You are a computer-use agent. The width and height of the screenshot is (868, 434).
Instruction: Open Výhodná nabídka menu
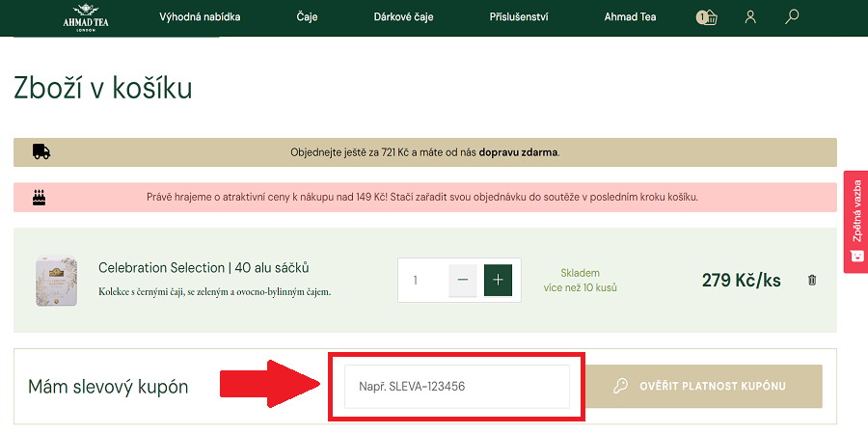coord(200,17)
